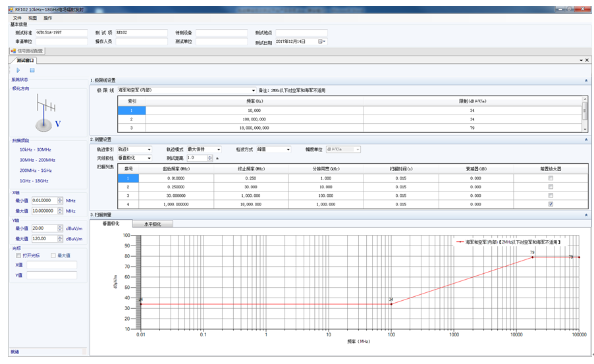The height and width of the screenshot is (364, 594).
Task: Click the 终止频率(MHz) column header
Action: coord(251,169)
